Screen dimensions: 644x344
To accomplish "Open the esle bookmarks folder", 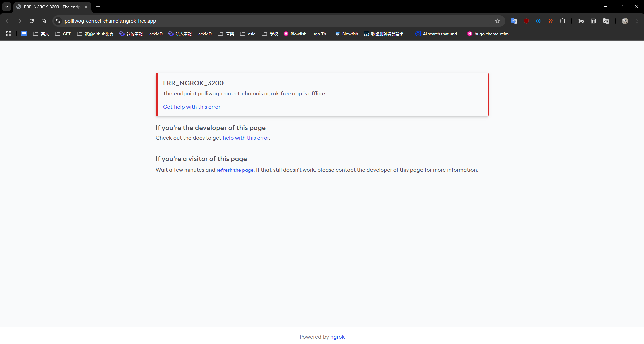I will click(248, 34).
